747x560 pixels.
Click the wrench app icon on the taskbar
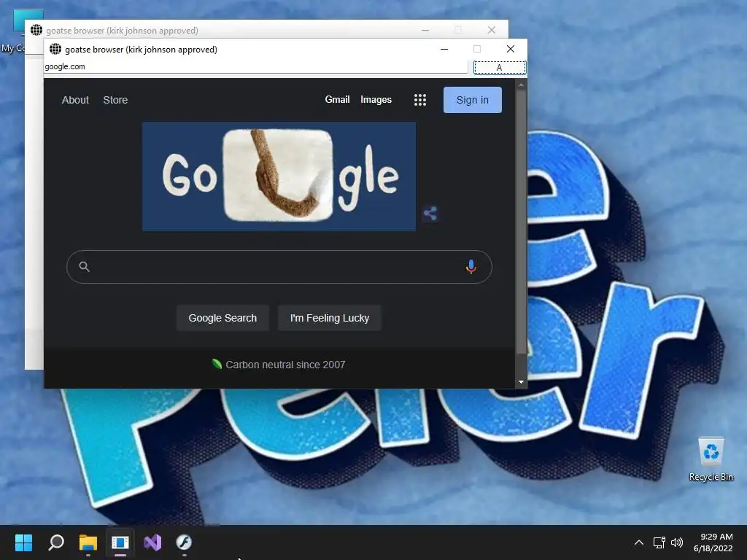click(x=184, y=542)
